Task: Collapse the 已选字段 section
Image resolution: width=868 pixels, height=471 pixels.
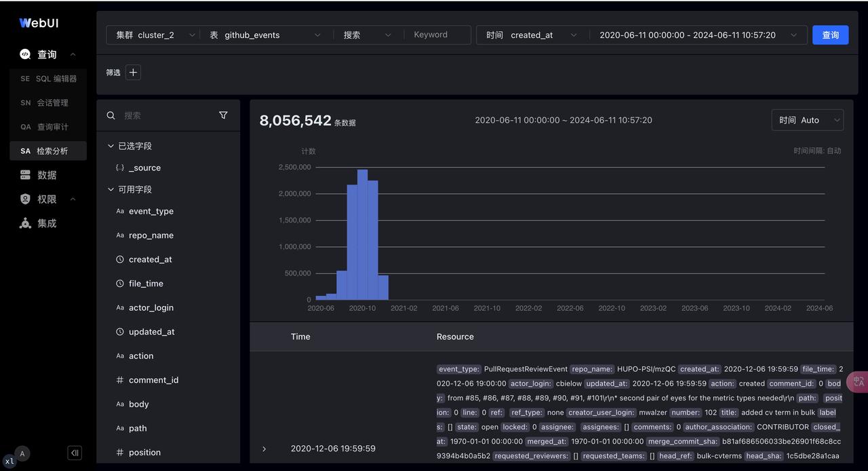Action: tap(111, 145)
